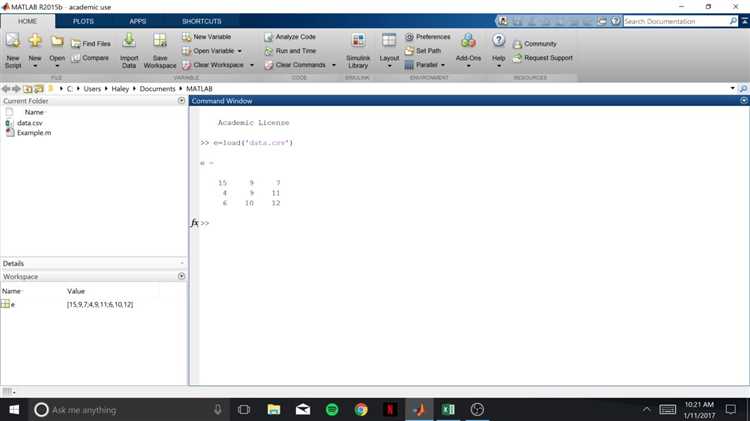Click the New plus icon
The height and width of the screenshot is (421, 750).
35,41
